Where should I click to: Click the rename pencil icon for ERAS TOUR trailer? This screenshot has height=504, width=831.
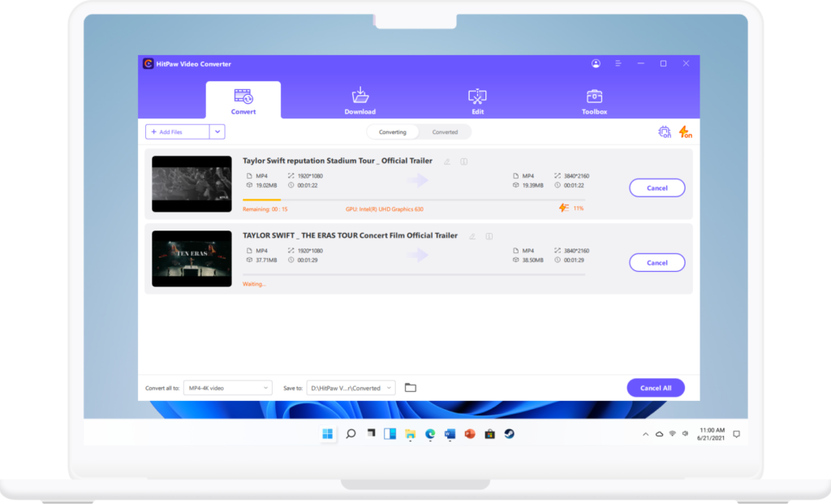472,236
